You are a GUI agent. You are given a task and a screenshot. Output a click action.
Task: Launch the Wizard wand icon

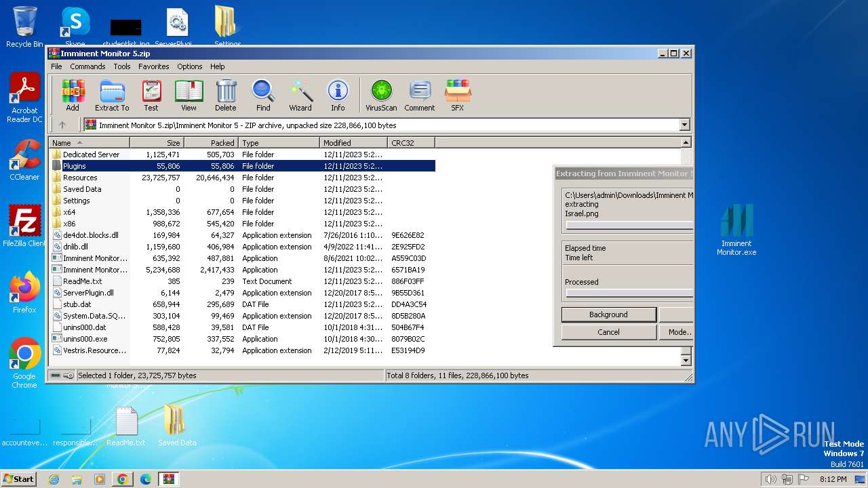[300, 95]
